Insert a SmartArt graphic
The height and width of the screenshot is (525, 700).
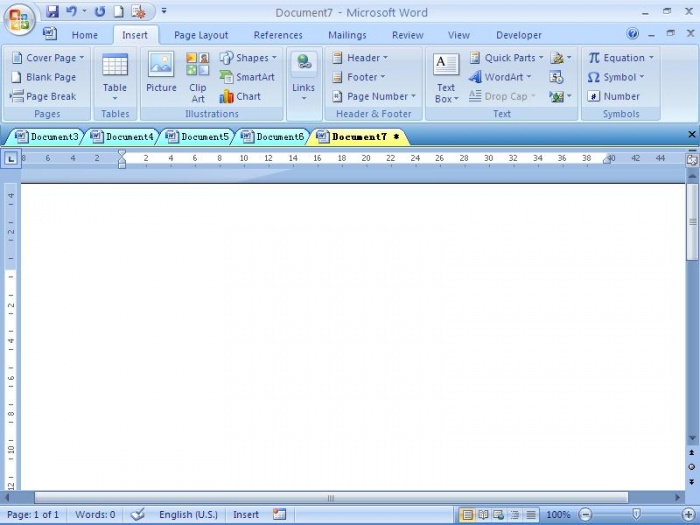point(247,77)
